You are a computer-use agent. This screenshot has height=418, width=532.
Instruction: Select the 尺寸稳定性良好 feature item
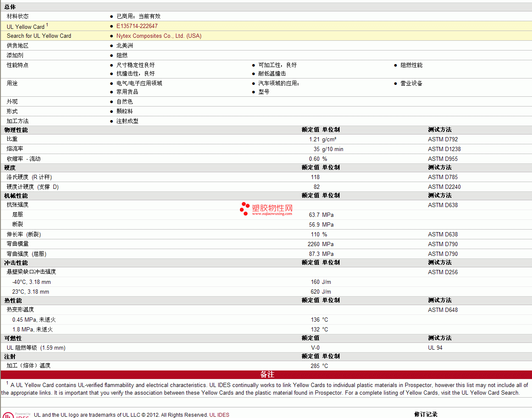pyautogui.click(x=136, y=65)
